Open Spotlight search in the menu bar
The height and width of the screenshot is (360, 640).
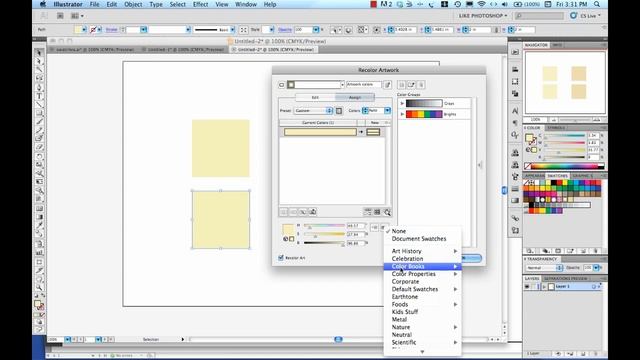pyautogui.click(x=597, y=4)
